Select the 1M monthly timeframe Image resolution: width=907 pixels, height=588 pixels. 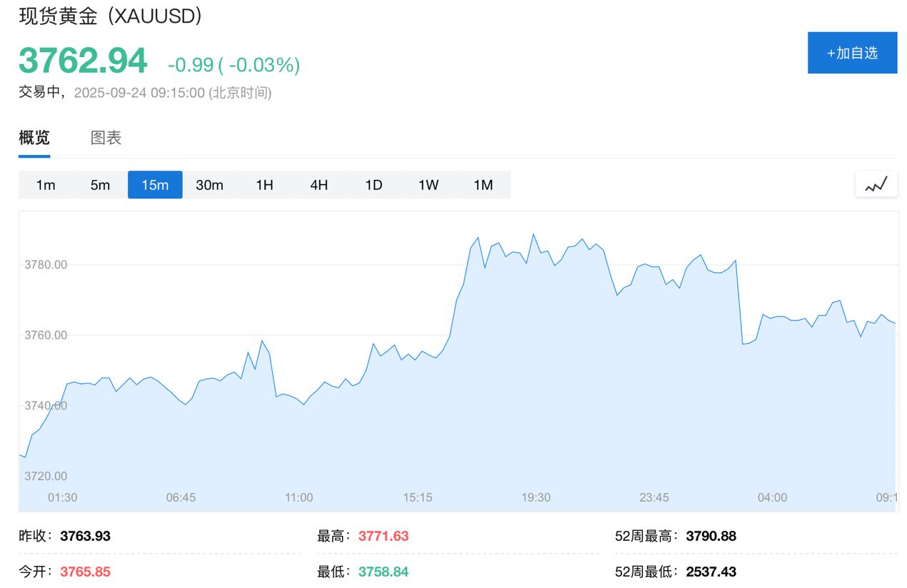click(483, 185)
